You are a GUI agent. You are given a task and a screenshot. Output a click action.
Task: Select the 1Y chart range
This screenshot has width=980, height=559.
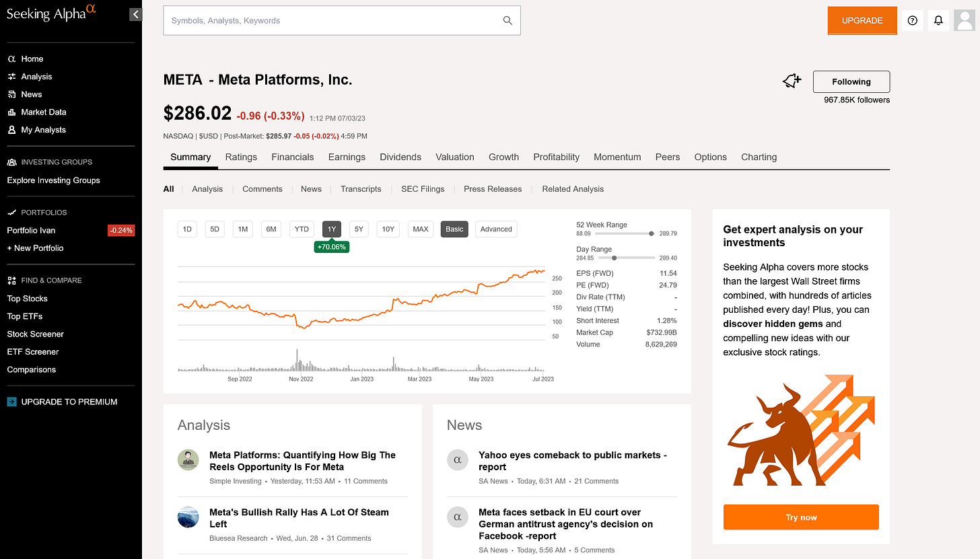(332, 229)
